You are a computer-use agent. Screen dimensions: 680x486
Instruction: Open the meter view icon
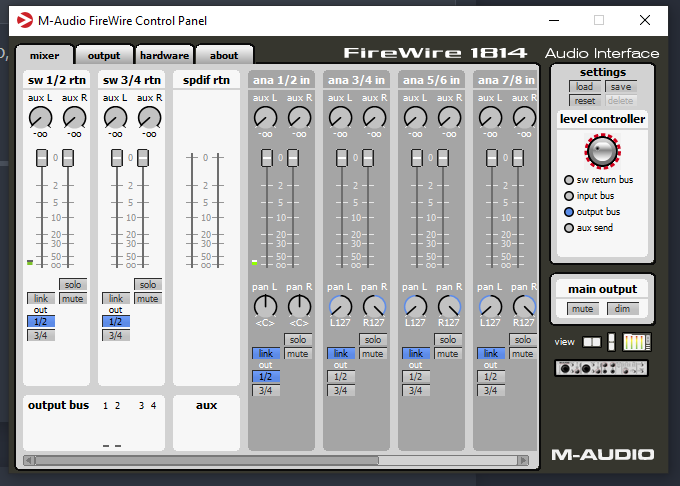tap(636, 342)
